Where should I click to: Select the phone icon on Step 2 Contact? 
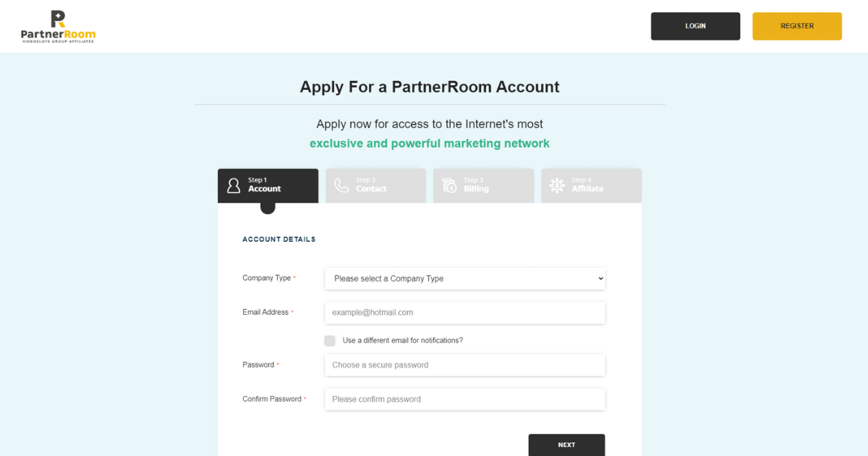341,185
